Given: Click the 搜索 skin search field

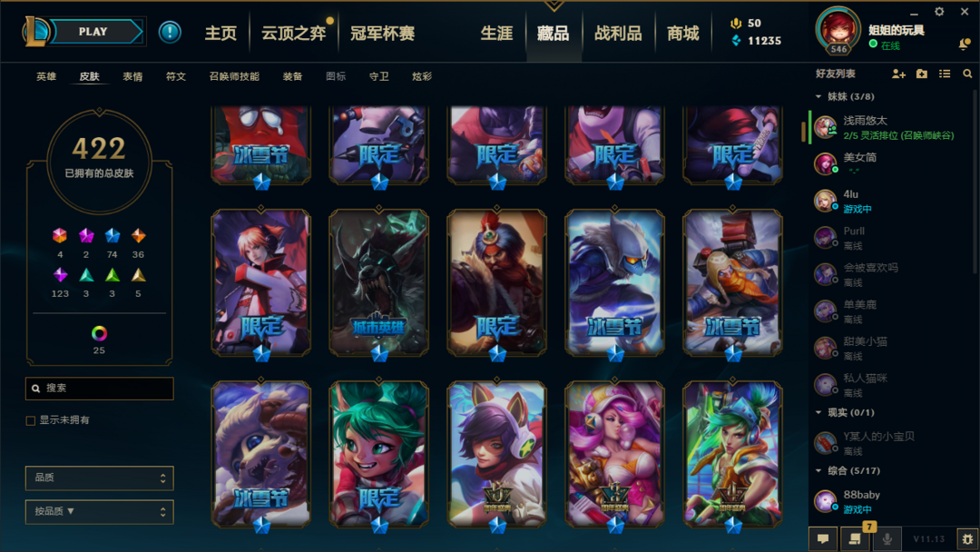Looking at the screenshot, I should coord(100,389).
